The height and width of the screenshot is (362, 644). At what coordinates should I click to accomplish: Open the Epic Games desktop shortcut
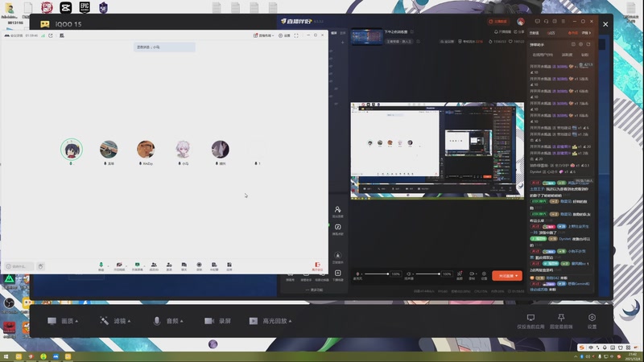click(x=85, y=7)
